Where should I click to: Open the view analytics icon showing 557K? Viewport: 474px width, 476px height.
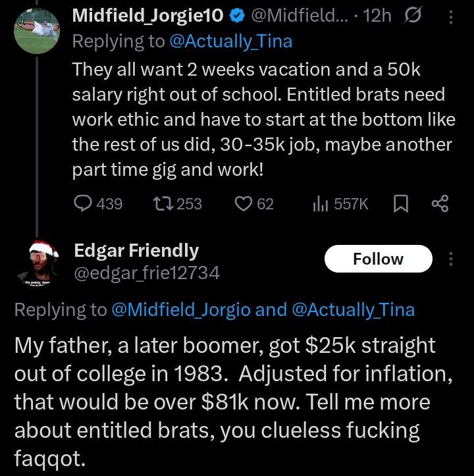[x=319, y=204]
